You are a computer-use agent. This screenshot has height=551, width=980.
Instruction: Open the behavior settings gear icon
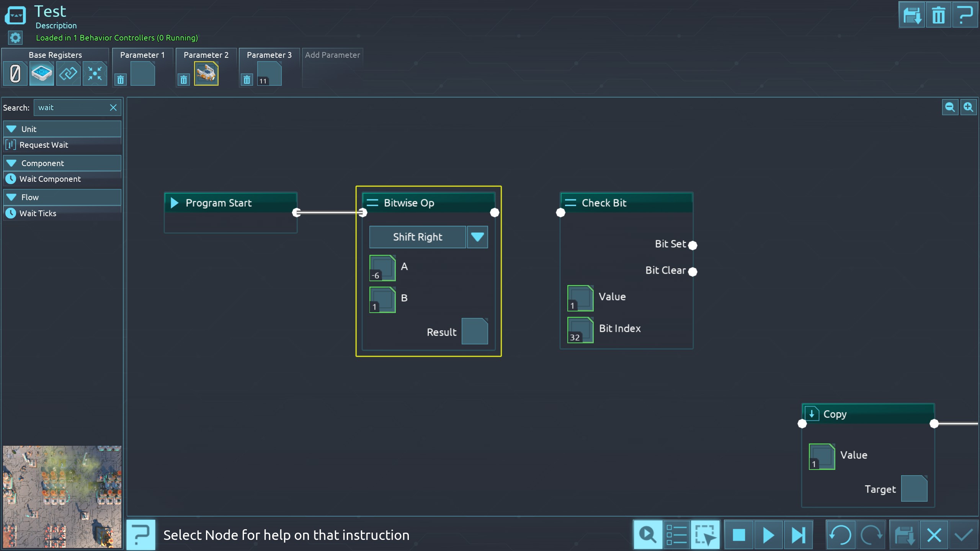pyautogui.click(x=15, y=37)
